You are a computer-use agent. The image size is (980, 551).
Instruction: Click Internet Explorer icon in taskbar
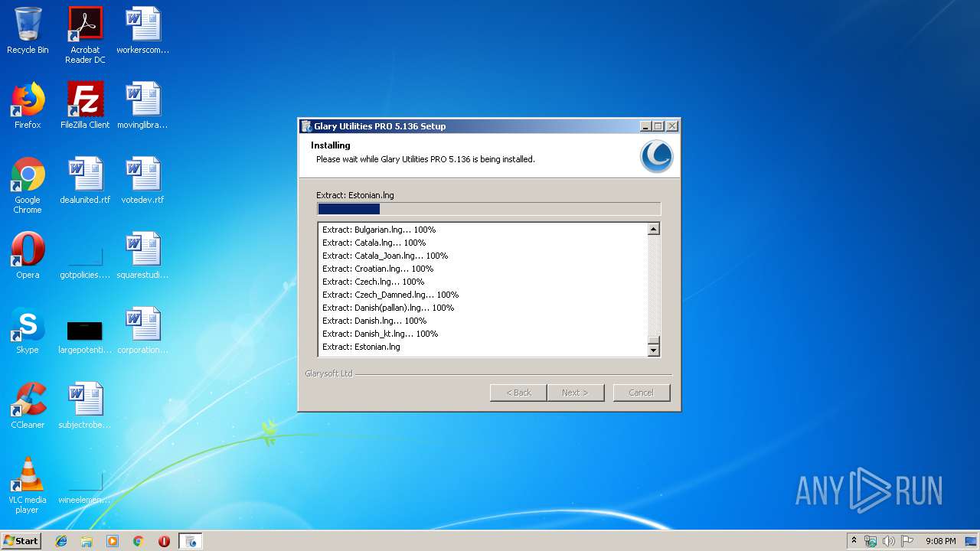point(61,541)
